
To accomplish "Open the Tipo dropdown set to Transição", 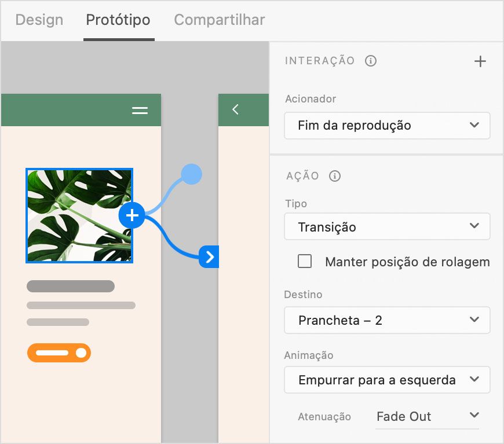I will tap(387, 226).
